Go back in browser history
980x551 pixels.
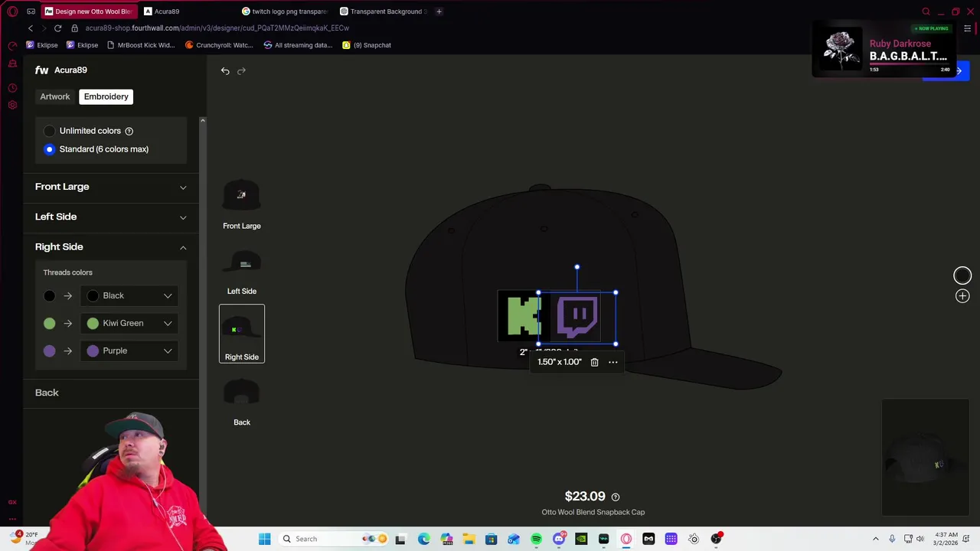tap(31, 28)
